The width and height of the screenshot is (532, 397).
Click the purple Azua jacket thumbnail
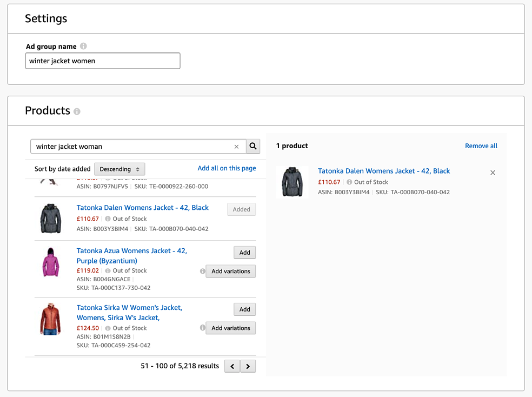point(51,262)
